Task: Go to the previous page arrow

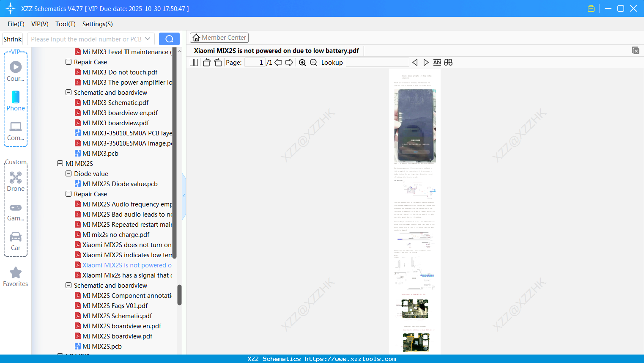Action: coord(278,62)
